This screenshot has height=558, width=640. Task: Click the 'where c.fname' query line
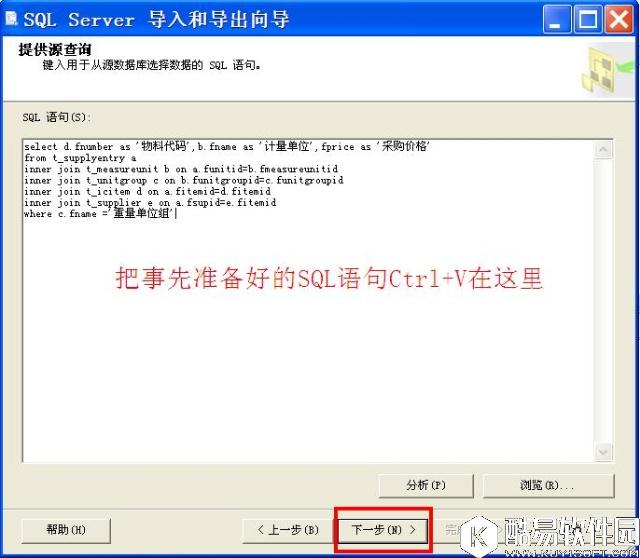click(100, 213)
